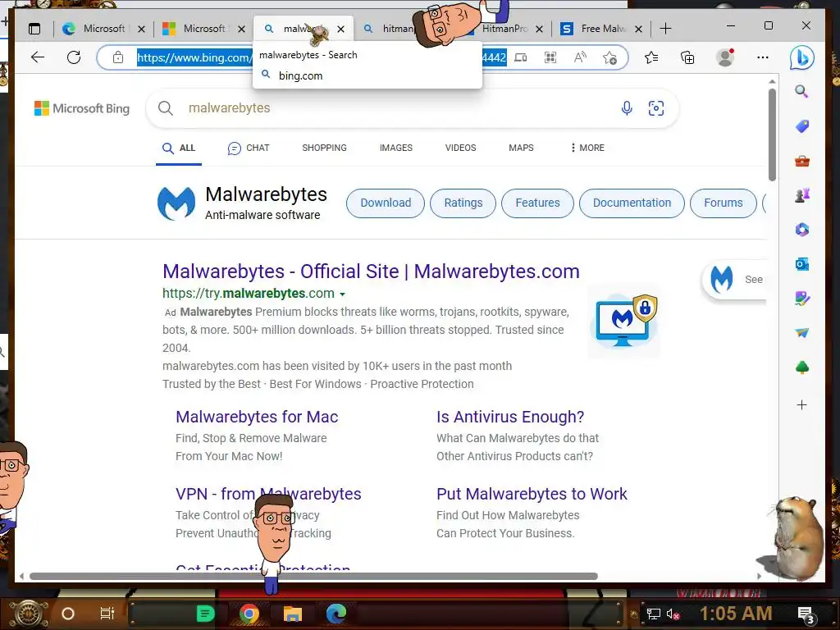Click the Microsoft Bing logo
The height and width of the screenshot is (630, 840).
click(82, 108)
